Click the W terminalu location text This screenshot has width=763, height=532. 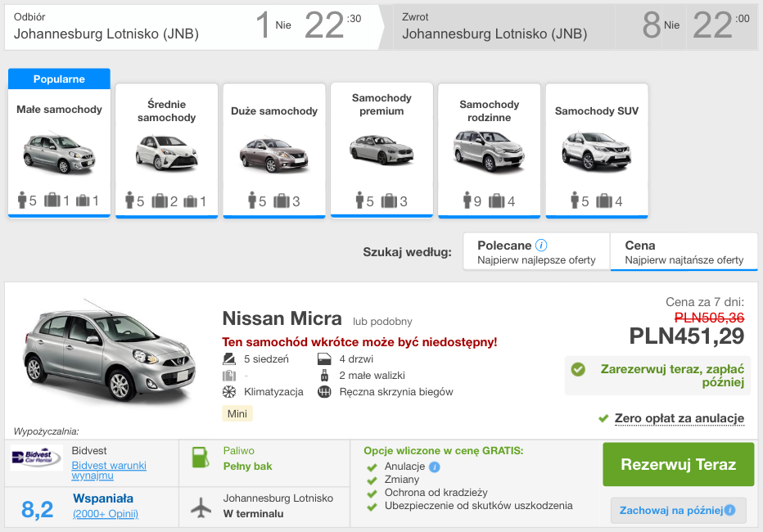[253, 513]
